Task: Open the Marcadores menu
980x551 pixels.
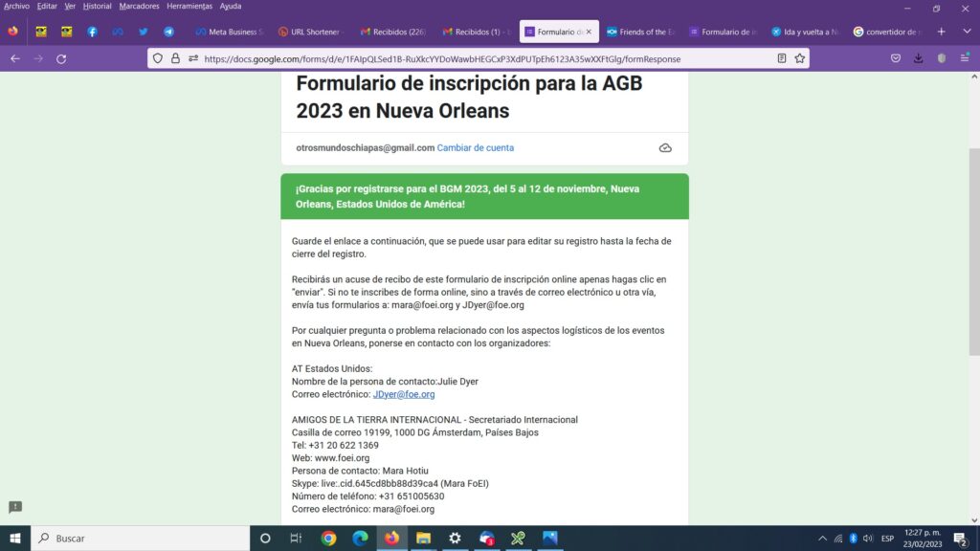Action: (140, 6)
